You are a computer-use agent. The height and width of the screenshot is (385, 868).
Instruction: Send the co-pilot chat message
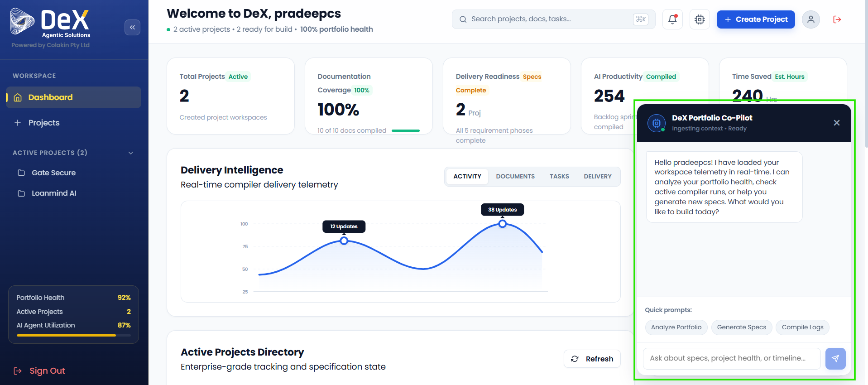(835, 358)
